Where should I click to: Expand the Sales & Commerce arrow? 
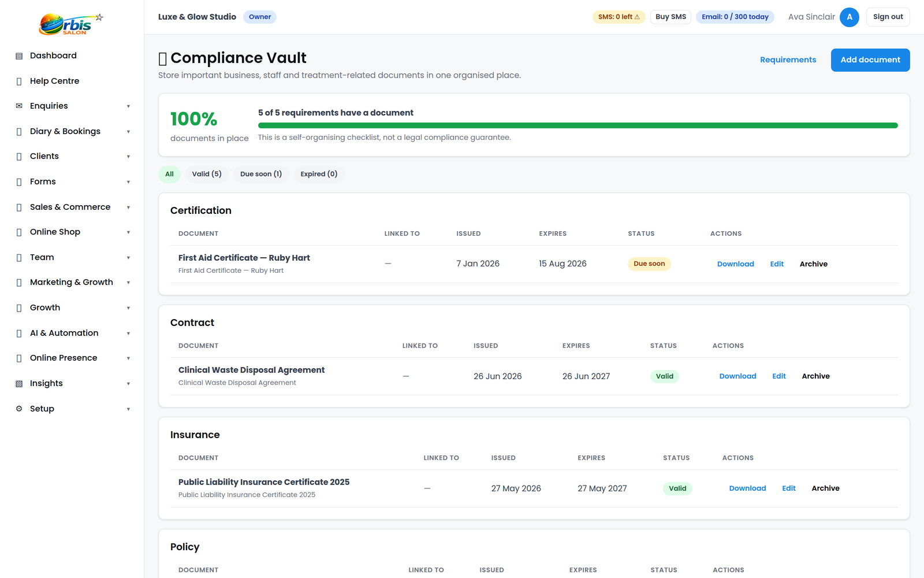[128, 208]
